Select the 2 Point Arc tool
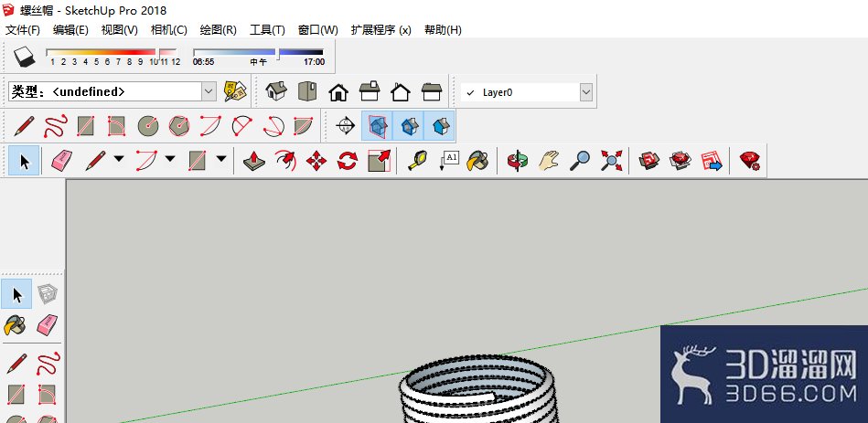 (241, 126)
